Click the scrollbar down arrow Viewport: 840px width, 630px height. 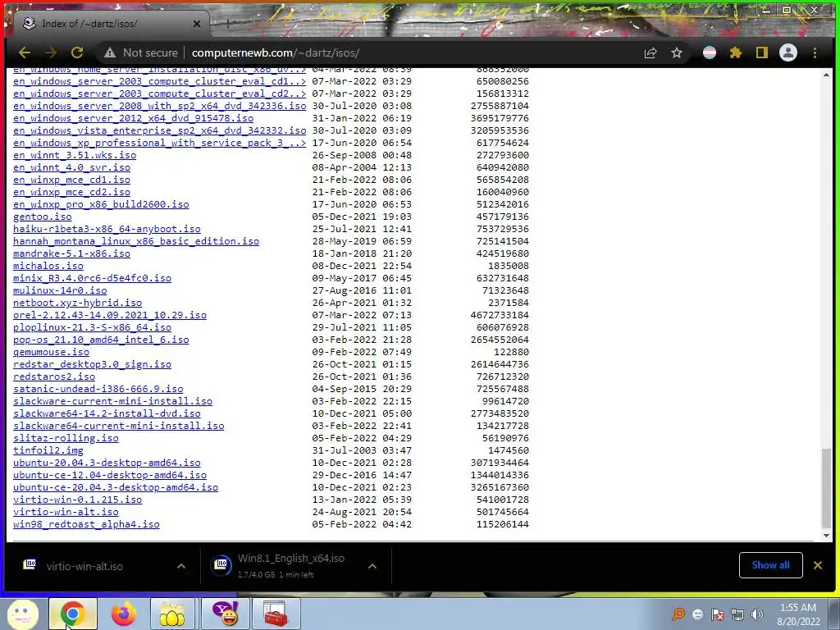click(826, 535)
